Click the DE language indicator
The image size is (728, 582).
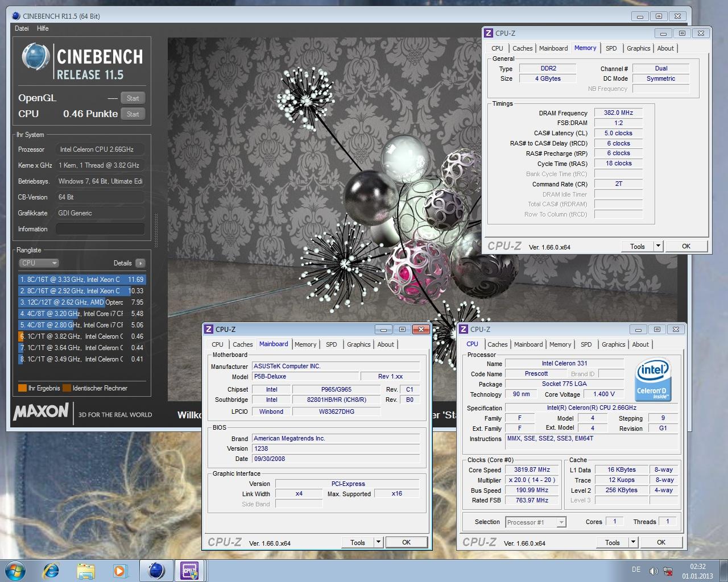pyautogui.click(x=636, y=569)
